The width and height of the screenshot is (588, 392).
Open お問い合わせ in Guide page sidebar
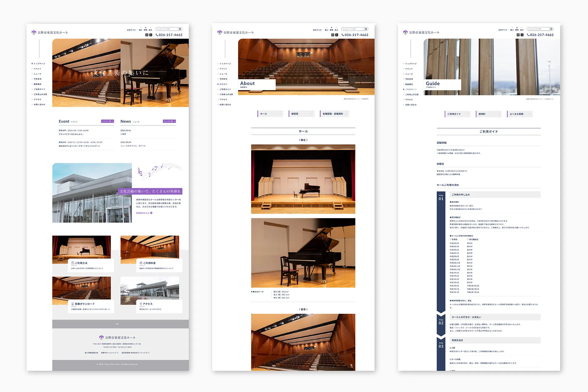coord(411,105)
